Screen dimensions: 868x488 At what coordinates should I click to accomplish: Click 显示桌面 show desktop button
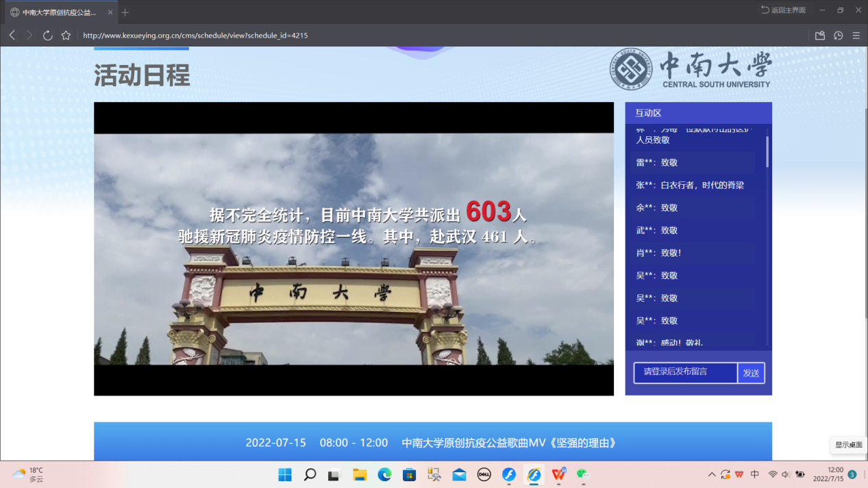coord(848,445)
